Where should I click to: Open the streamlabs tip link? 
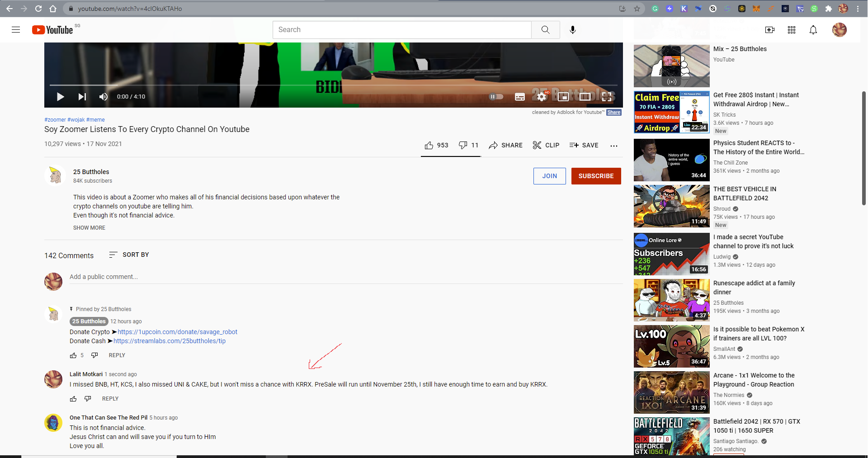(x=170, y=341)
